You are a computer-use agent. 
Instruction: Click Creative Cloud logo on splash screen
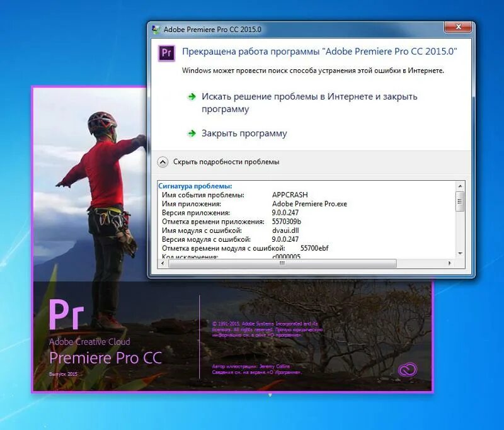(407, 370)
